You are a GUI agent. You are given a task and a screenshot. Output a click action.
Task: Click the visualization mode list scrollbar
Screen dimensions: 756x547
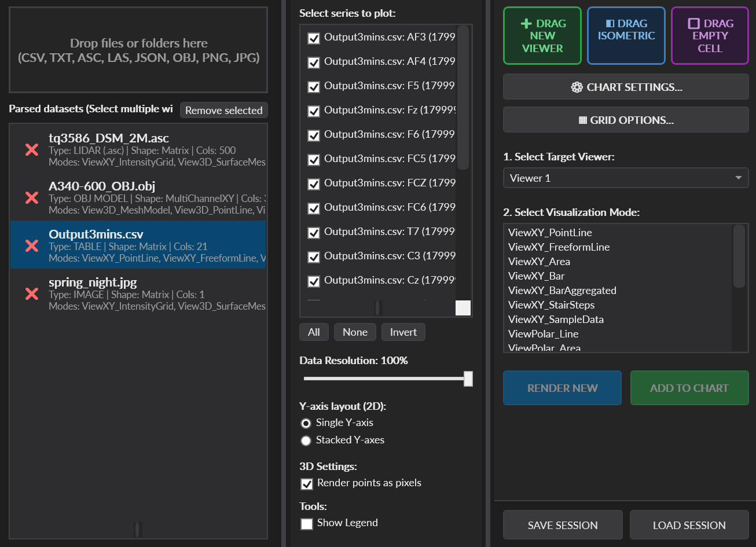[x=739, y=256]
